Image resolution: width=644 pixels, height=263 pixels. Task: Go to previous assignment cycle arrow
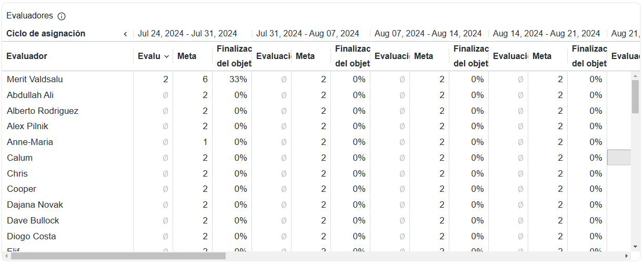125,34
